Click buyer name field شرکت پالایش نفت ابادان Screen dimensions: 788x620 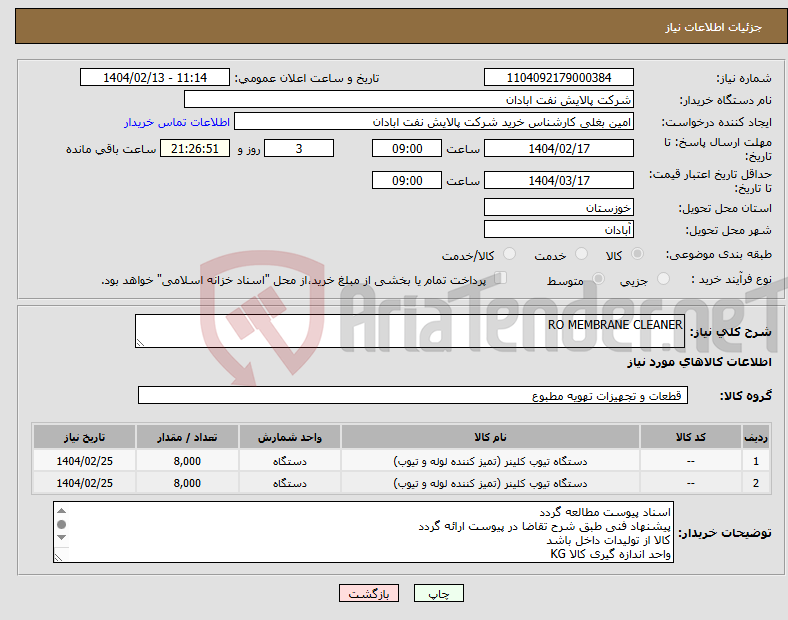[409, 99]
